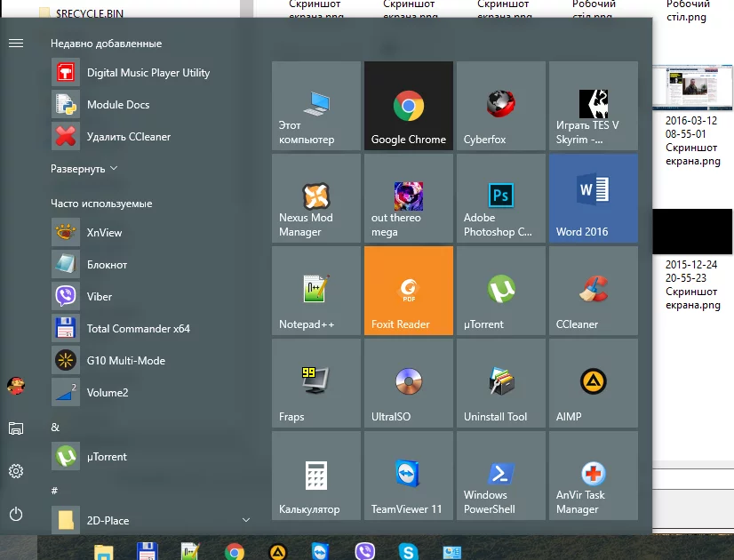Select Total Commander x64 in the app list
Viewport: 734px width, 560px height.
point(138,329)
